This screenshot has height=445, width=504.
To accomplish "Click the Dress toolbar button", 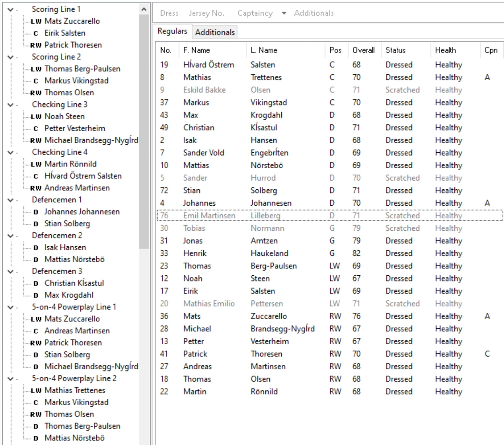I will coord(169,13).
